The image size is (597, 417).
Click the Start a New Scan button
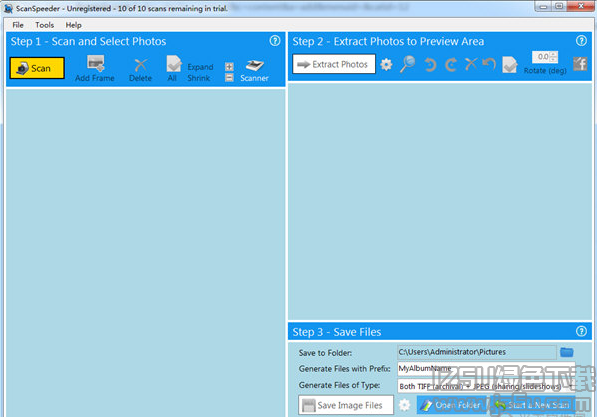(x=533, y=405)
